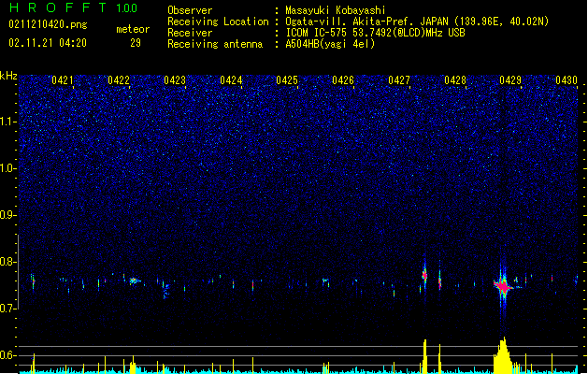The width and height of the screenshot is (588, 374).
Task: Click the small echo burst after 0422
Action: [134, 280]
